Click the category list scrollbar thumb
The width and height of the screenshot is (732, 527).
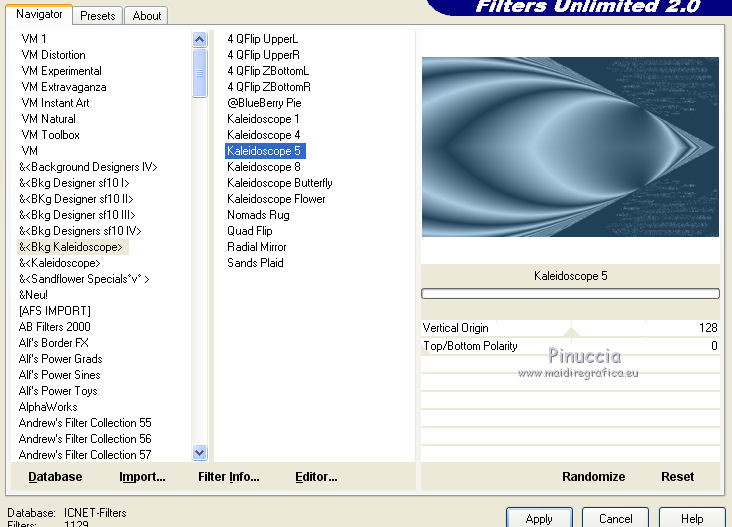pyautogui.click(x=200, y=73)
